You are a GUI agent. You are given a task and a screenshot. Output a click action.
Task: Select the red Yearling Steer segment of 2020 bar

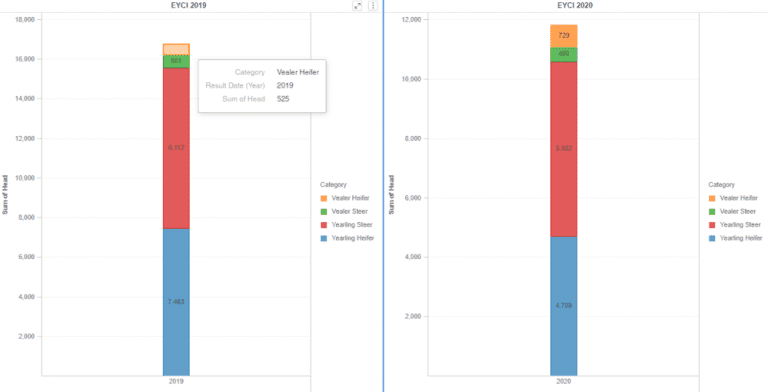564,149
